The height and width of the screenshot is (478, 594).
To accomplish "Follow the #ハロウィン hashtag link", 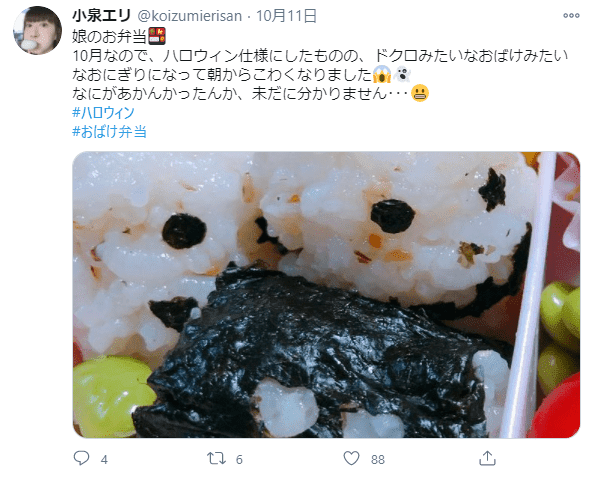I will (x=103, y=112).
